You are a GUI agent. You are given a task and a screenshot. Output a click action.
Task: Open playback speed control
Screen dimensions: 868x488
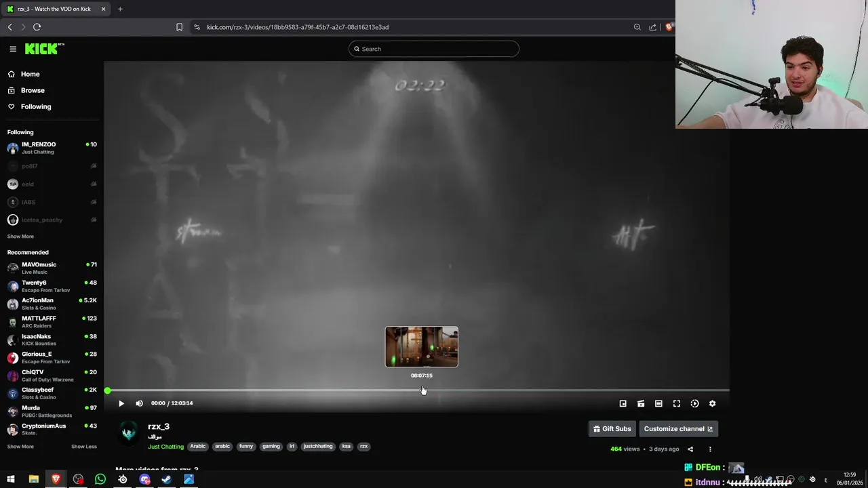pyautogui.click(x=694, y=403)
